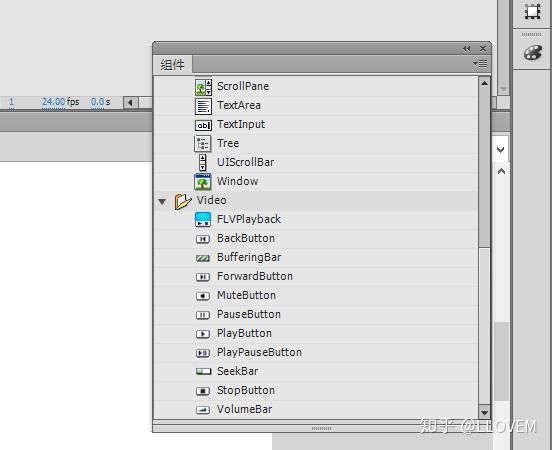552x450 pixels.
Task: Click the component list scrollbar thumb
Action: [x=484, y=168]
